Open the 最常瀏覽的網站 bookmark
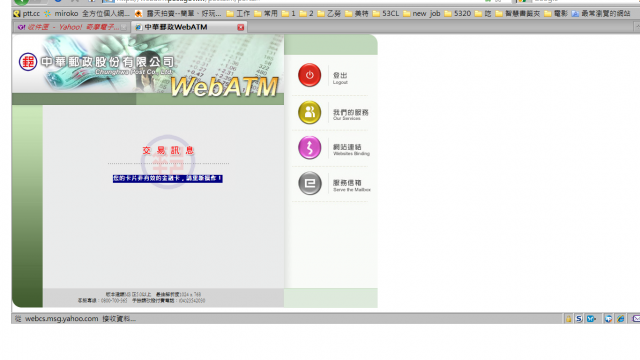640x360 pixels. pyautogui.click(x=601, y=13)
